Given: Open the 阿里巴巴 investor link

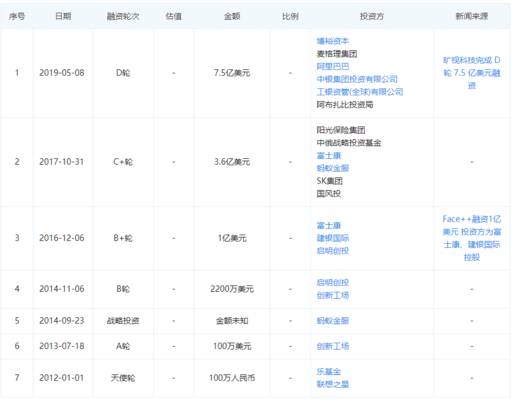Looking at the screenshot, I should [332, 66].
